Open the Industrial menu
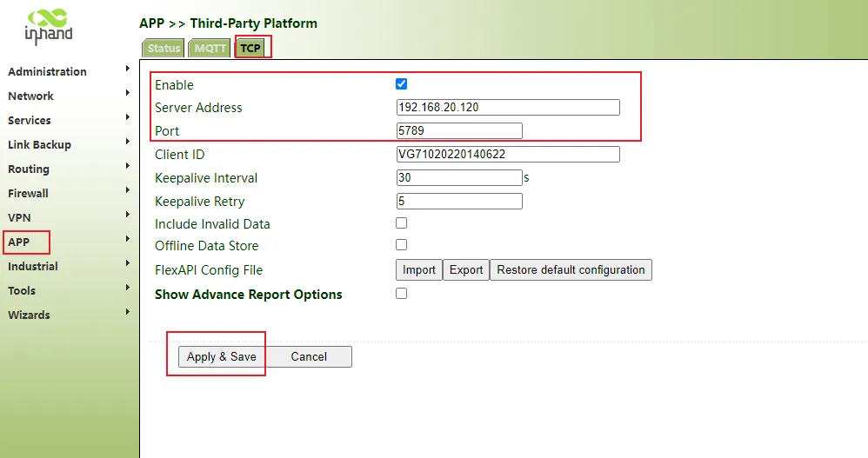Image resolution: width=868 pixels, height=458 pixels. tap(33, 266)
